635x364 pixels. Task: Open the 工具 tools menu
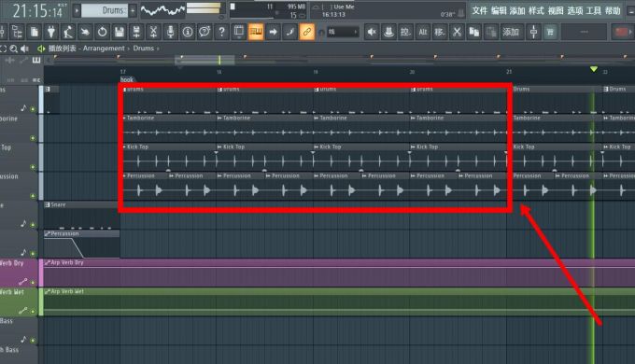(594, 10)
